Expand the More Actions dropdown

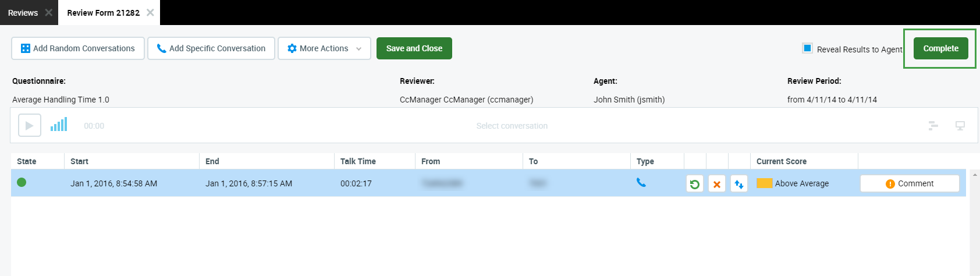(324, 48)
